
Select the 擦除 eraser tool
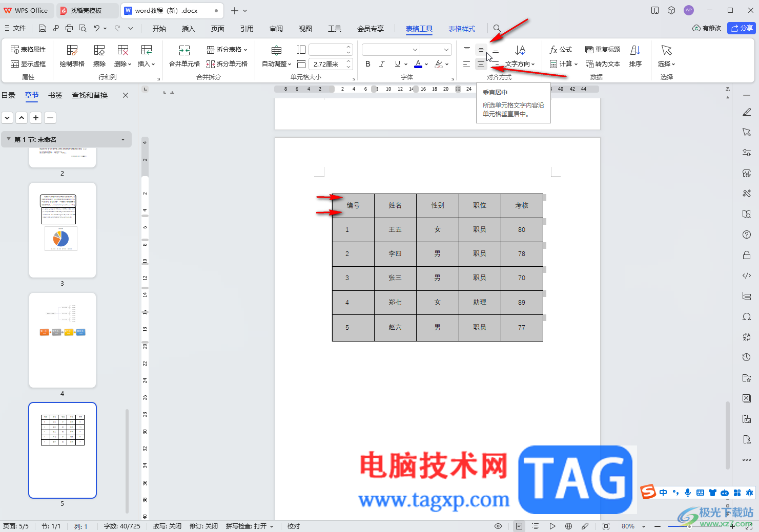coord(99,56)
